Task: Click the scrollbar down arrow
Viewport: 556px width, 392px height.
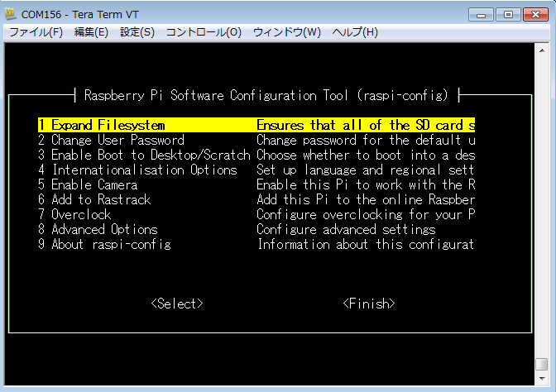Action: (x=542, y=379)
